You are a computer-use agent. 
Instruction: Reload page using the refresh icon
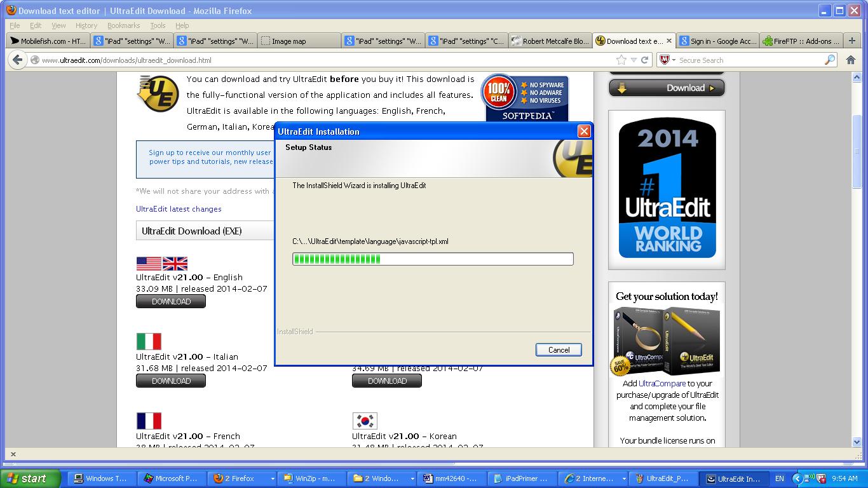point(644,60)
